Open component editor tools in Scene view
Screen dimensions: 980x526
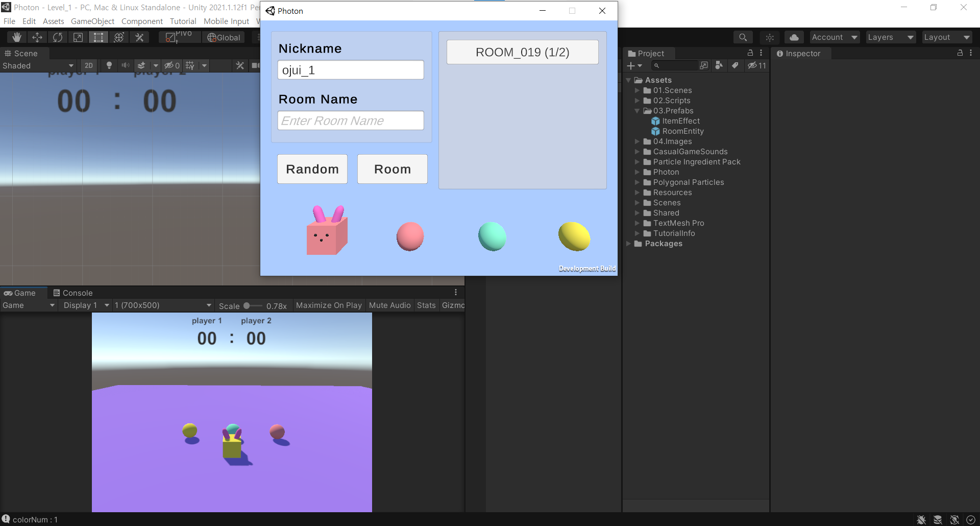click(240, 65)
